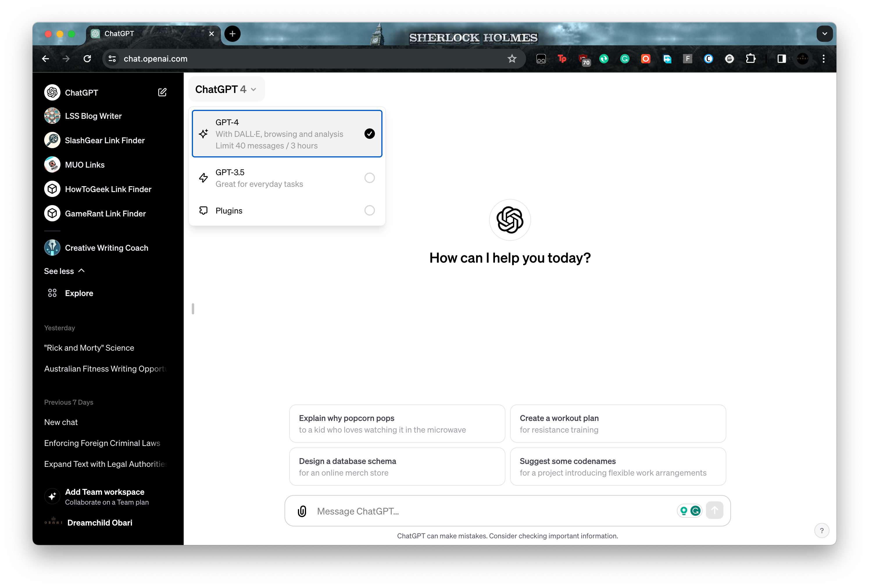This screenshot has height=588, width=869.
Task: Click the new chat compose icon
Action: pos(162,92)
